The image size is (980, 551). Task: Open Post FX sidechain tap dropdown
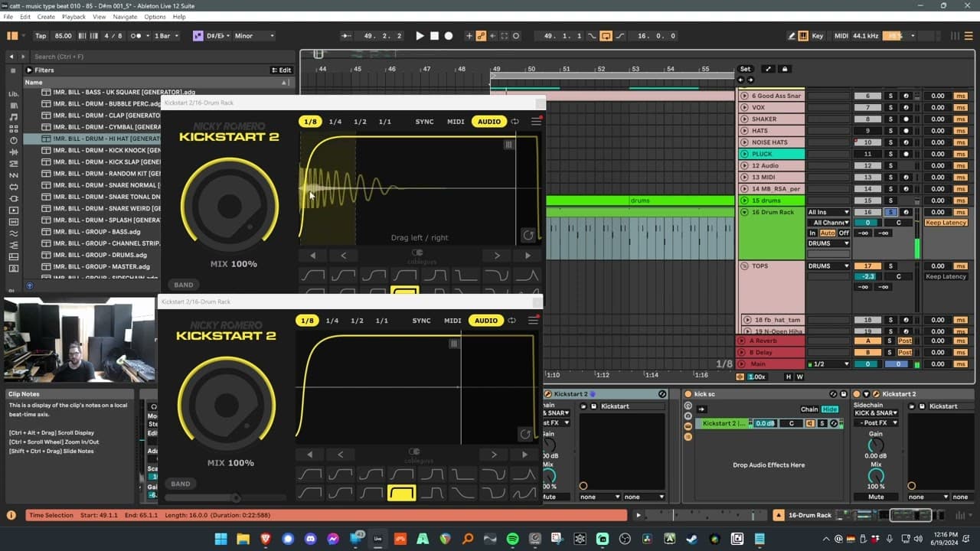[876, 422]
